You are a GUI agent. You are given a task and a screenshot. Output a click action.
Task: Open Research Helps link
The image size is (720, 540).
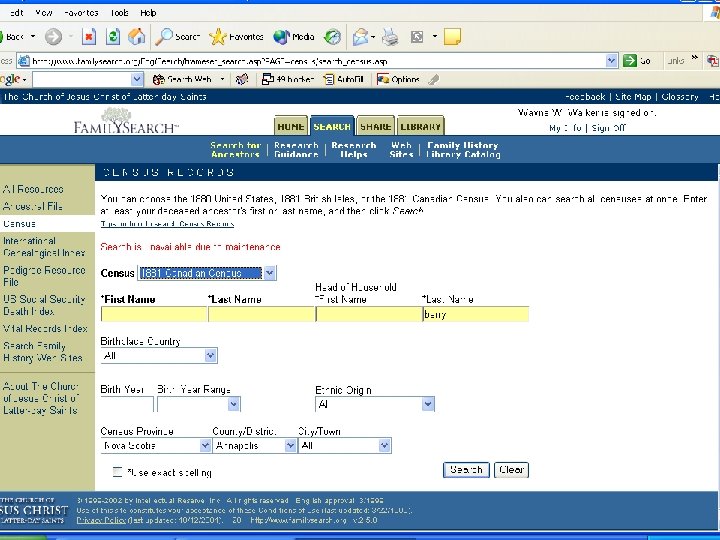click(354, 150)
